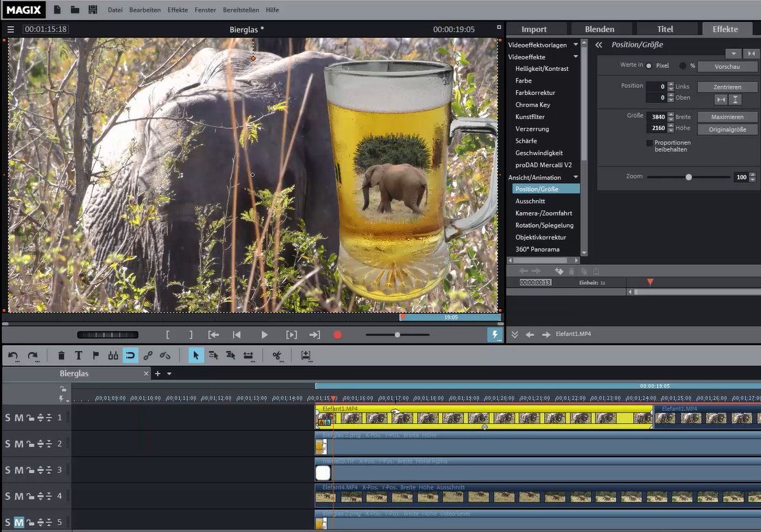The height and width of the screenshot is (532, 761).
Task: Click the save disk icon in top bar
Action: click(x=93, y=10)
